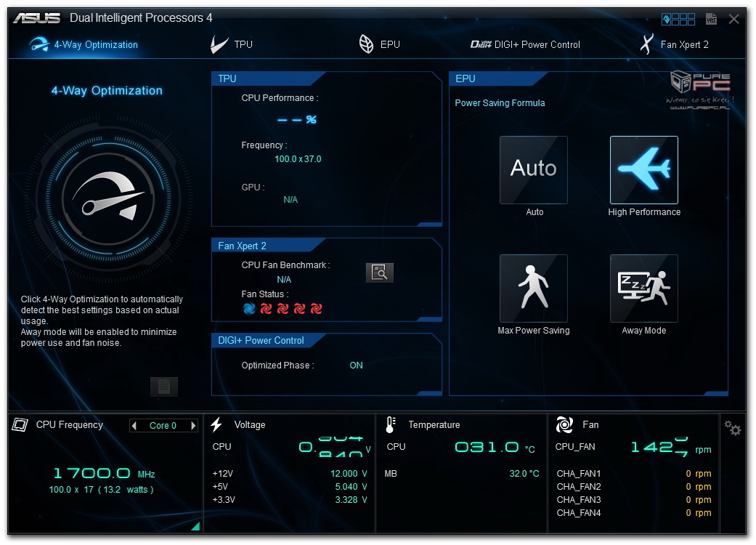Turn on Away Mode
This screenshot has height=545, width=756.
pos(643,288)
